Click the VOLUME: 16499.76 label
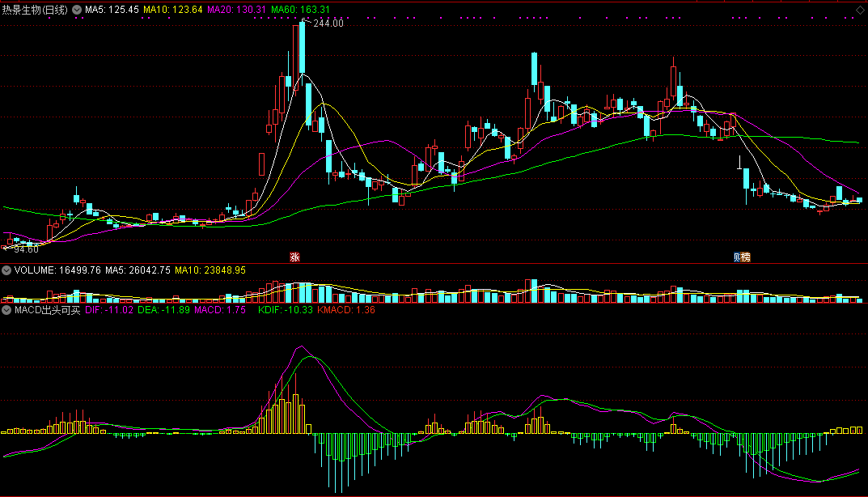 [x=57, y=270]
